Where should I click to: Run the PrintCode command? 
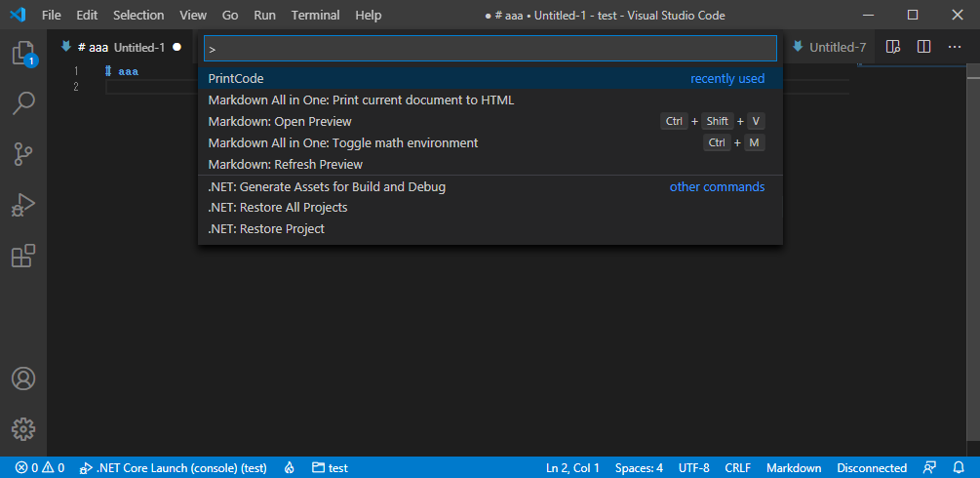pyautogui.click(x=490, y=79)
